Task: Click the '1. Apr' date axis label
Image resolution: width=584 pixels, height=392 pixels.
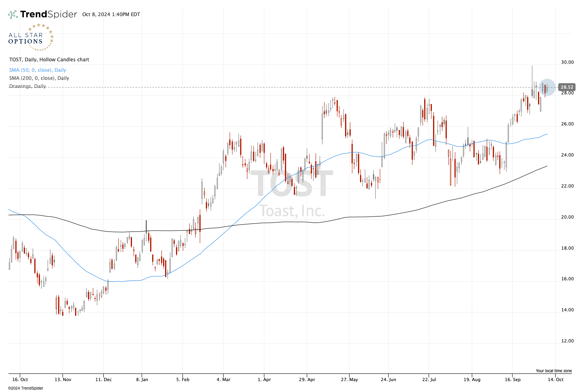Action: tap(264, 379)
